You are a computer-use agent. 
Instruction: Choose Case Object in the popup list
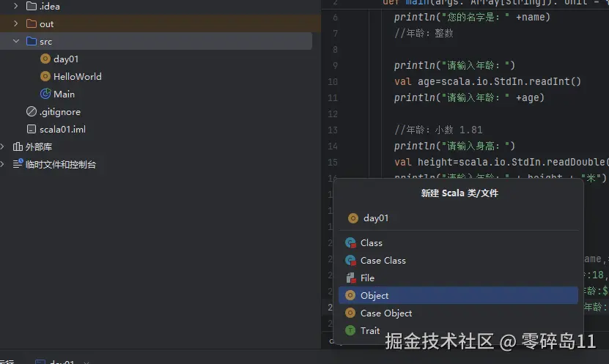pyautogui.click(x=458, y=313)
